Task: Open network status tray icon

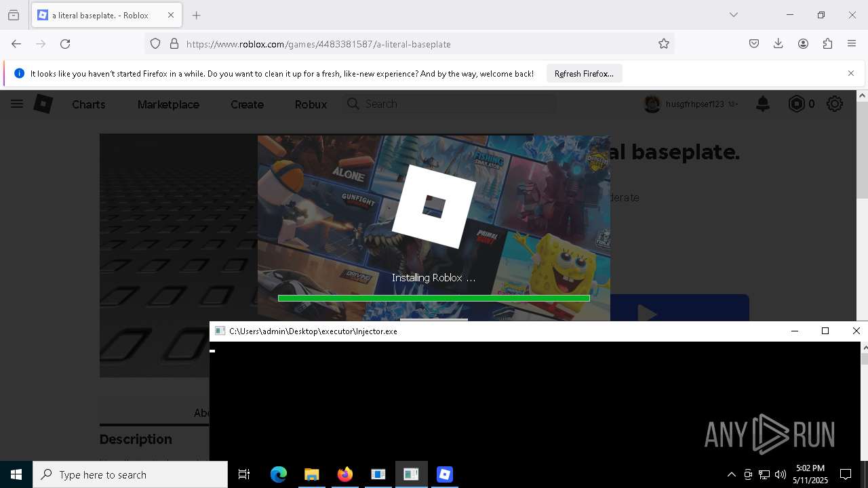Action: tap(764, 474)
